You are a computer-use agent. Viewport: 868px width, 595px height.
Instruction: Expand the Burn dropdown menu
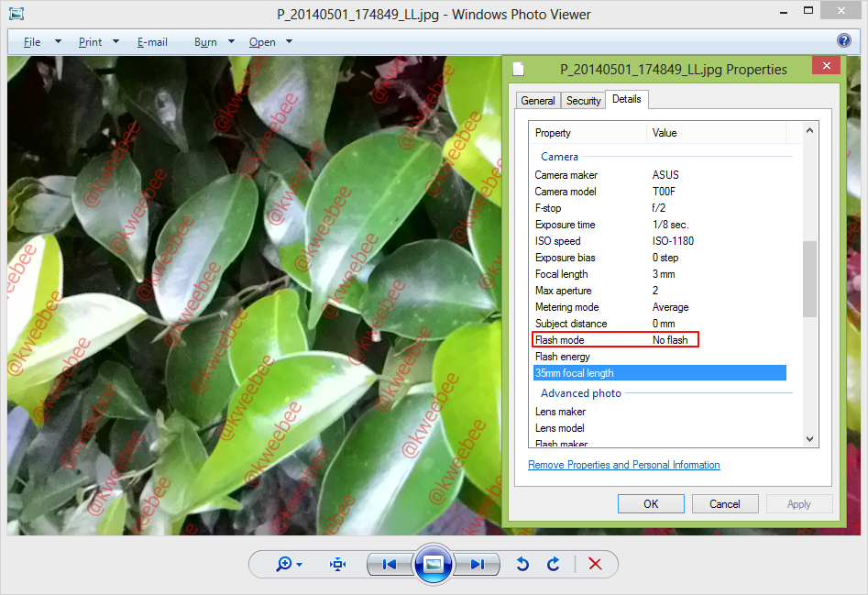231,41
